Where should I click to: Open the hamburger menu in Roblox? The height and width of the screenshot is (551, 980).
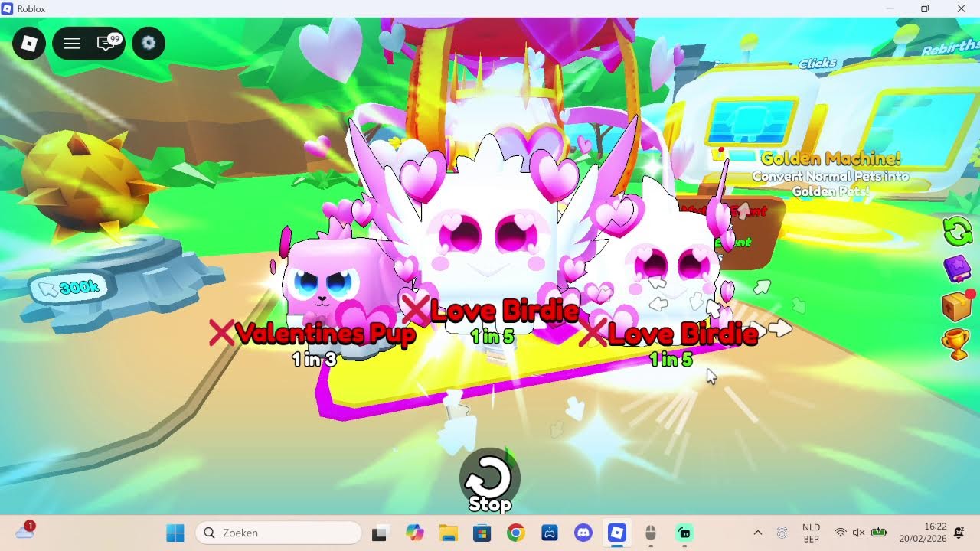(72, 44)
